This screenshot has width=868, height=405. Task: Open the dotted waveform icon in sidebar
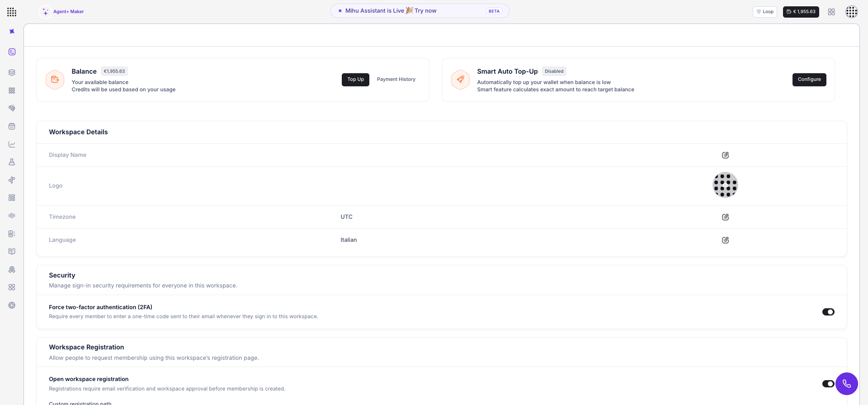[12, 216]
